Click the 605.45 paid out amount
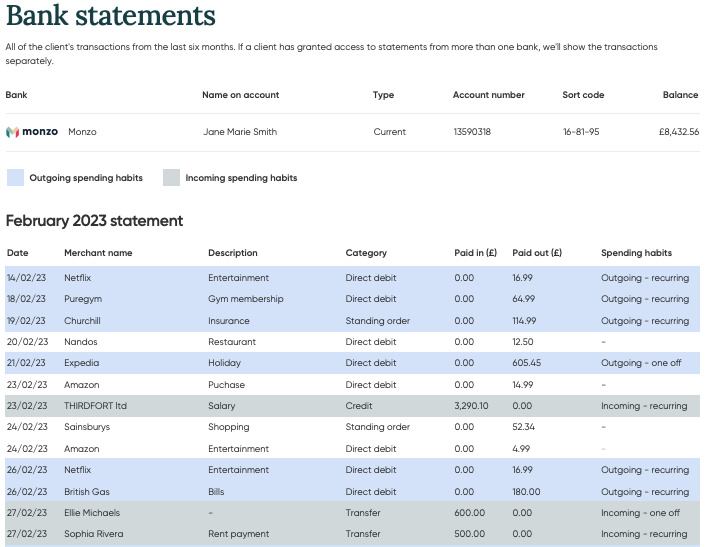 pyautogui.click(x=527, y=363)
